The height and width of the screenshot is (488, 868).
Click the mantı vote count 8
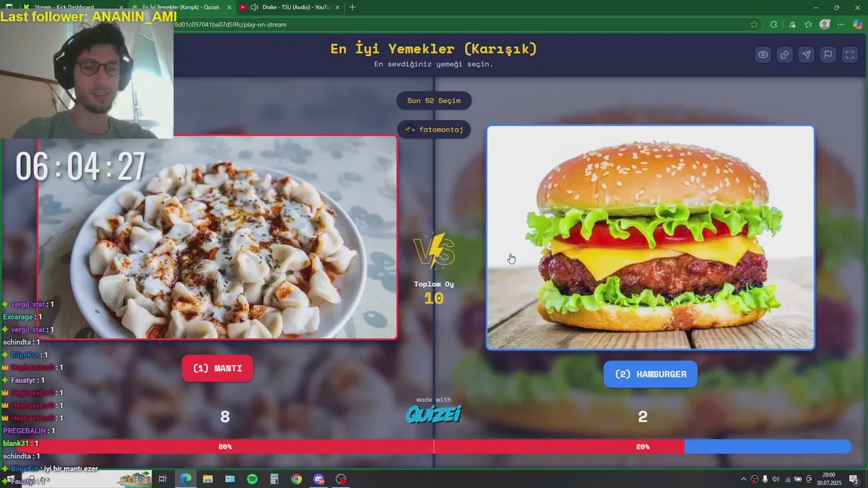coord(225,417)
